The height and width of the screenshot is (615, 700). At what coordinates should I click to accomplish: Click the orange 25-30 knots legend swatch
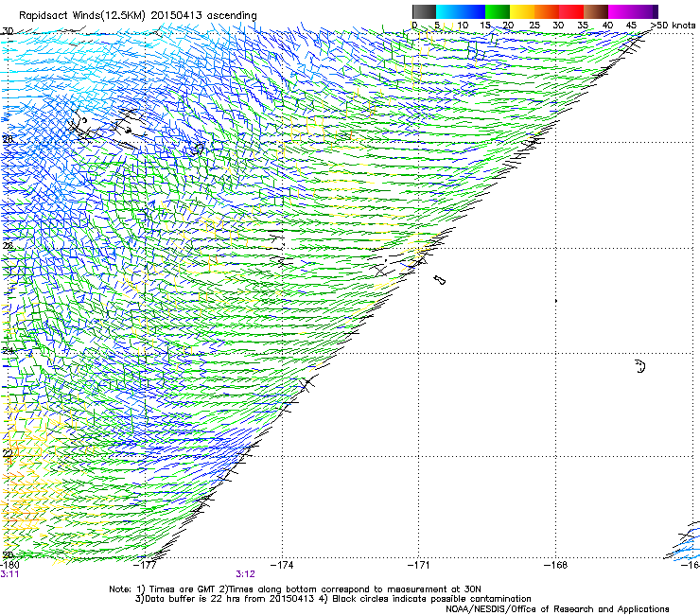click(x=547, y=11)
